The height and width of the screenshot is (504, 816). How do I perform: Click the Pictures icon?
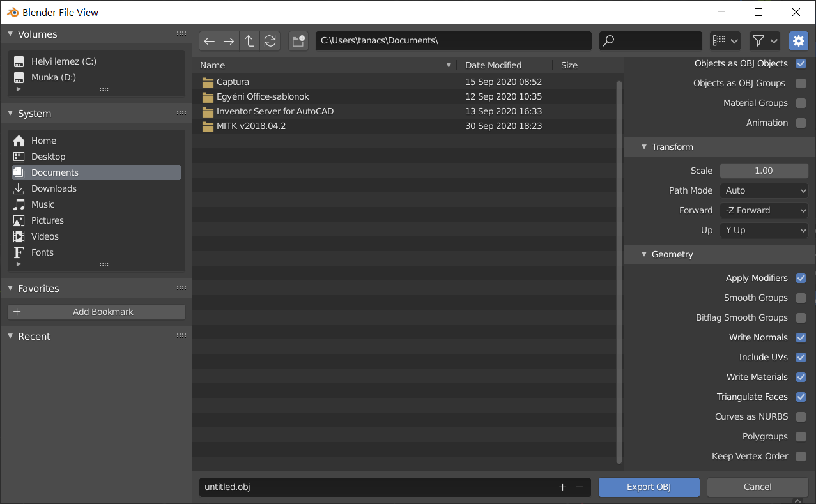coord(19,220)
